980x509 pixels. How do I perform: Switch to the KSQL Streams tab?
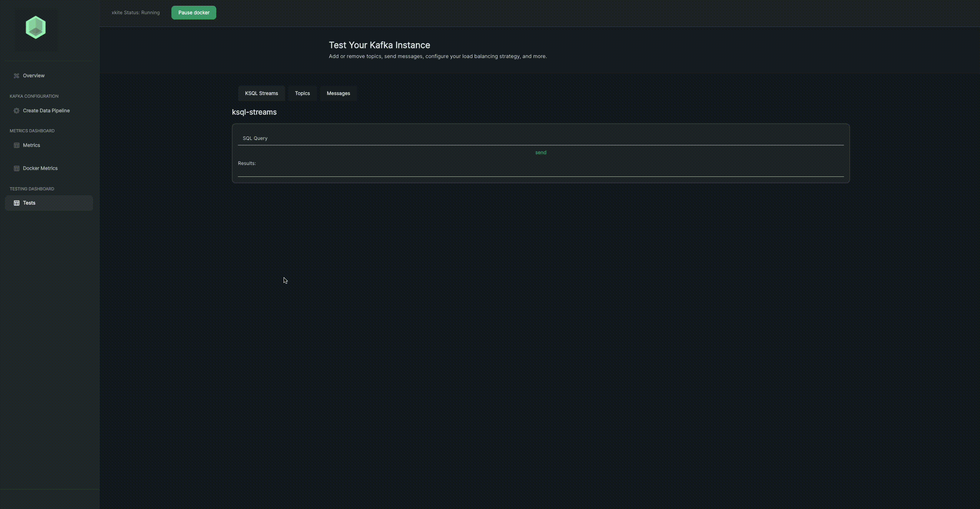pos(261,93)
